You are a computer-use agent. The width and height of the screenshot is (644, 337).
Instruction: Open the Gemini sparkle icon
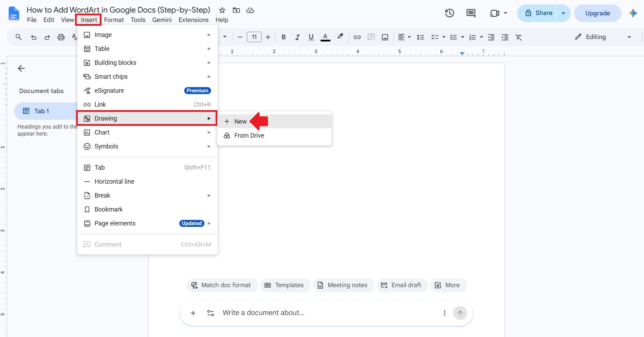633,13
